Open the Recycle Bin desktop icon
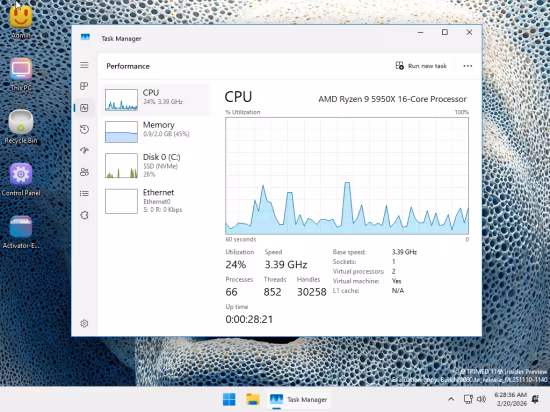The height and width of the screenshot is (412, 550). pos(21,127)
